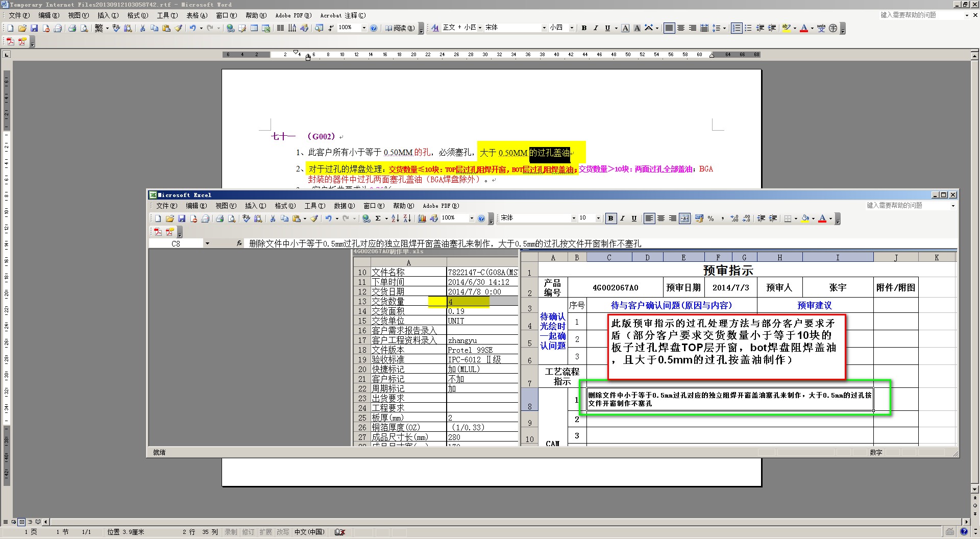The height and width of the screenshot is (539, 980).
Task: Click Excel's Sort Descending icon
Action: point(407,218)
